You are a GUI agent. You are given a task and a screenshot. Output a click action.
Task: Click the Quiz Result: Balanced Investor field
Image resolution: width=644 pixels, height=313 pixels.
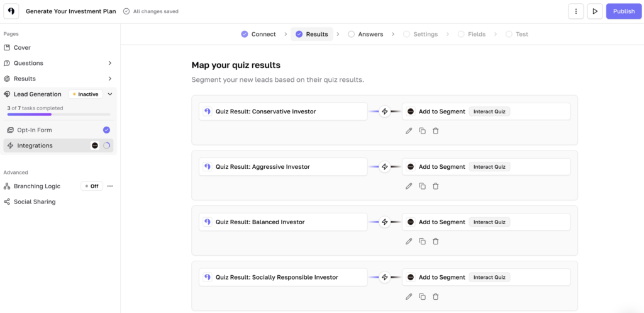[x=283, y=222]
